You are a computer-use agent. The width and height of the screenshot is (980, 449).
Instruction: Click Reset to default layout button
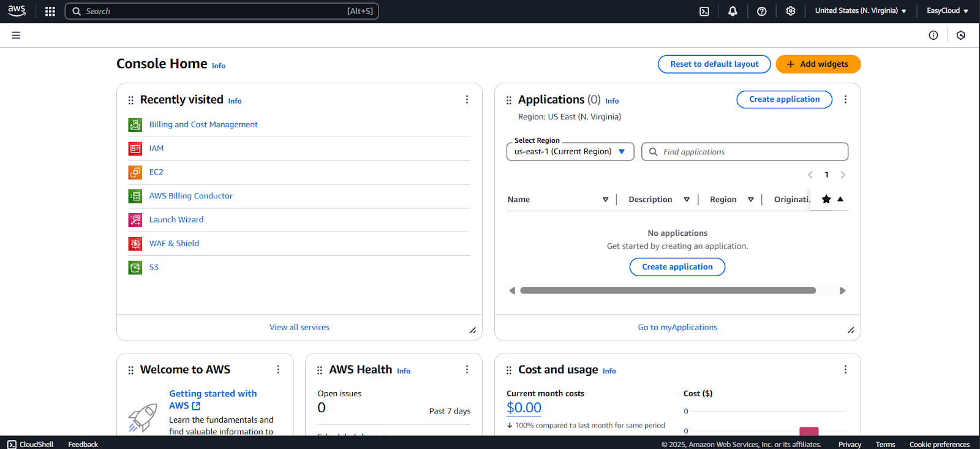[714, 64]
